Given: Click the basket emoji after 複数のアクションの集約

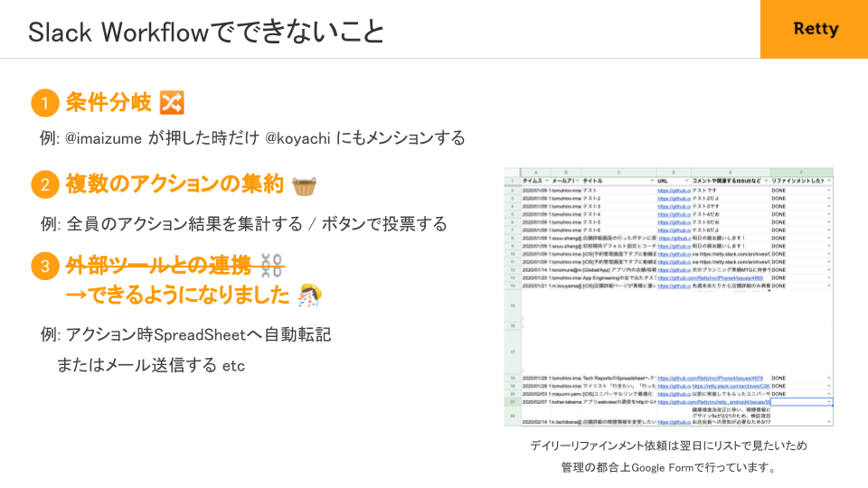Looking at the screenshot, I should click(304, 185).
